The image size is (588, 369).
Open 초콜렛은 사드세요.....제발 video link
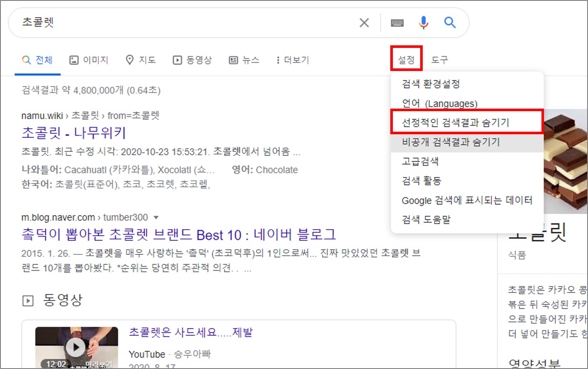(x=191, y=333)
